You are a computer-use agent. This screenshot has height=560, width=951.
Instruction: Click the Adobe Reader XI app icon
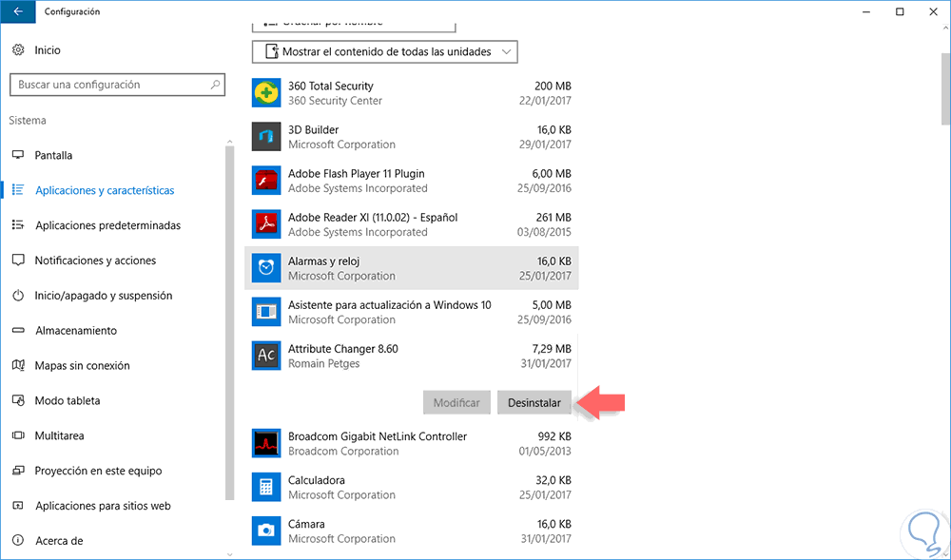[x=266, y=224]
